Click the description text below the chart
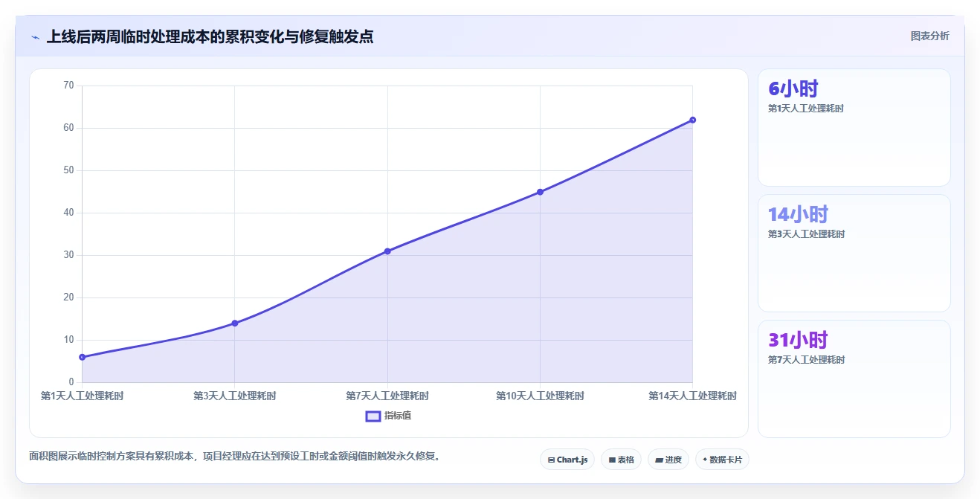Image resolution: width=980 pixels, height=499 pixels. point(236,457)
